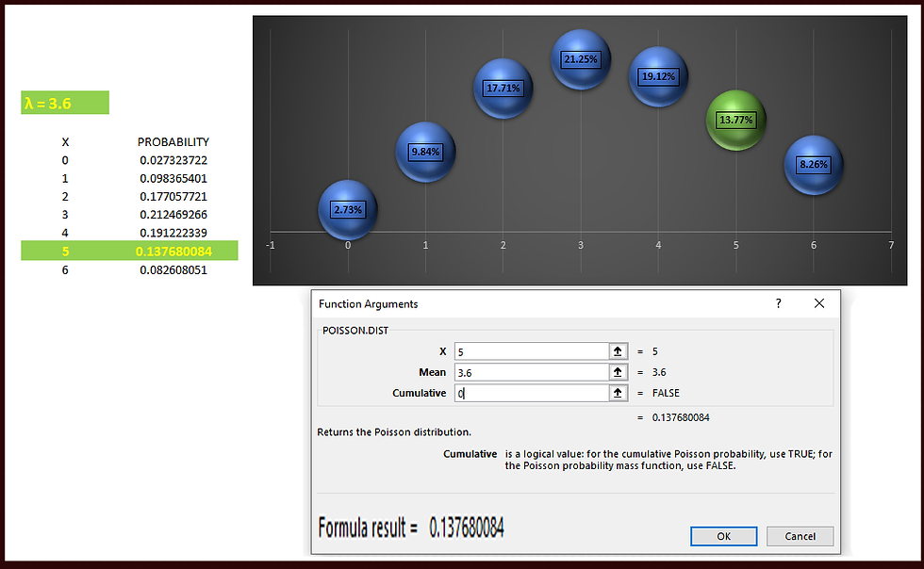Select the 21.25% chart bubble
Screen dimensions: 924x569
pyautogui.click(x=581, y=59)
